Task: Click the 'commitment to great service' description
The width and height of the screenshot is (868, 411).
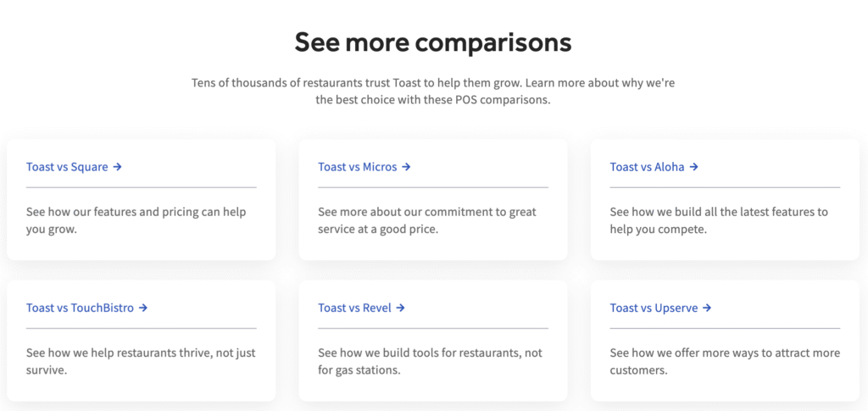Action: [x=426, y=220]
